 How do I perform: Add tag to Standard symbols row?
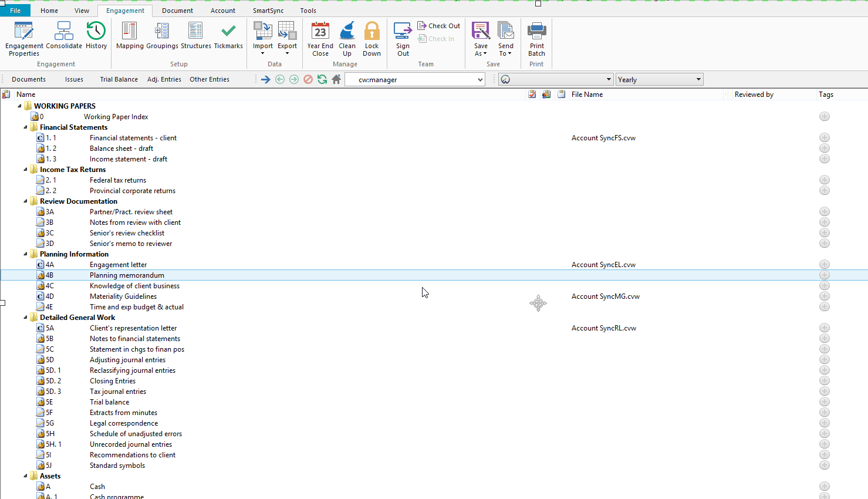825,465
